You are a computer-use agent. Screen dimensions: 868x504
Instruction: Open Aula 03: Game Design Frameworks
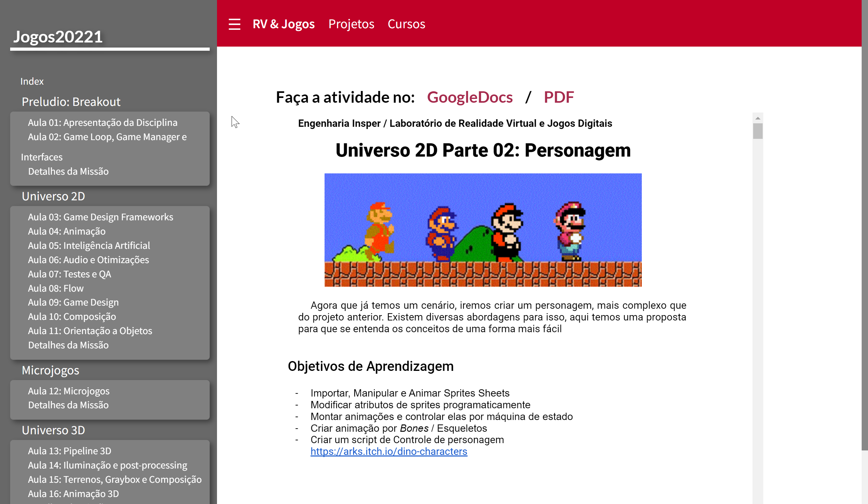coord(100,217)
